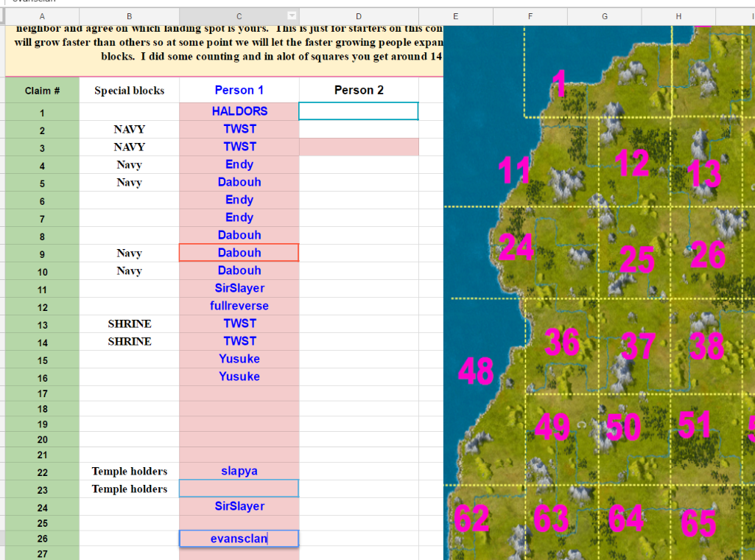Click inside the evansclan cell being edited
755x560 pixels.
click(239, 539)
